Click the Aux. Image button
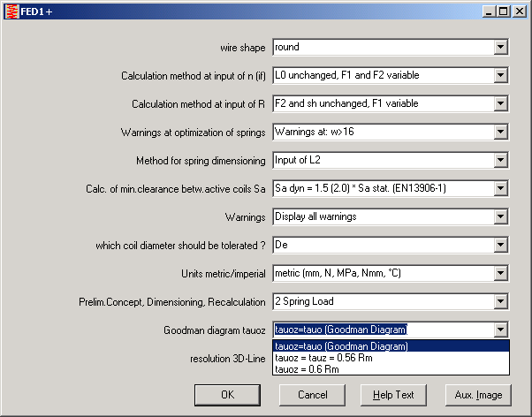 pos(478,395)
